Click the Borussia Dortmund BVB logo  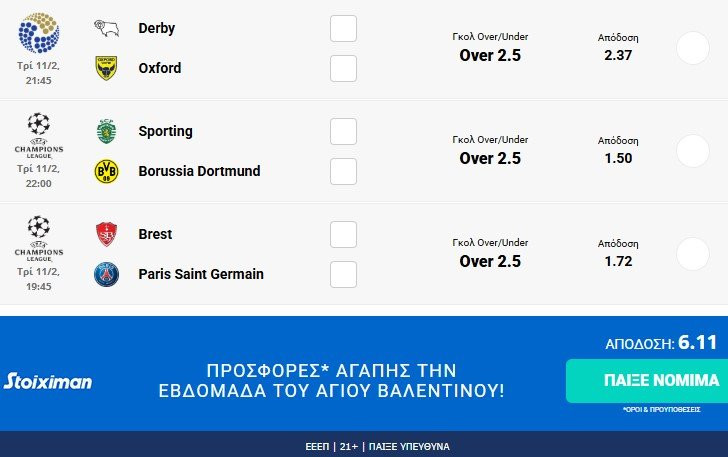point(106,171)
